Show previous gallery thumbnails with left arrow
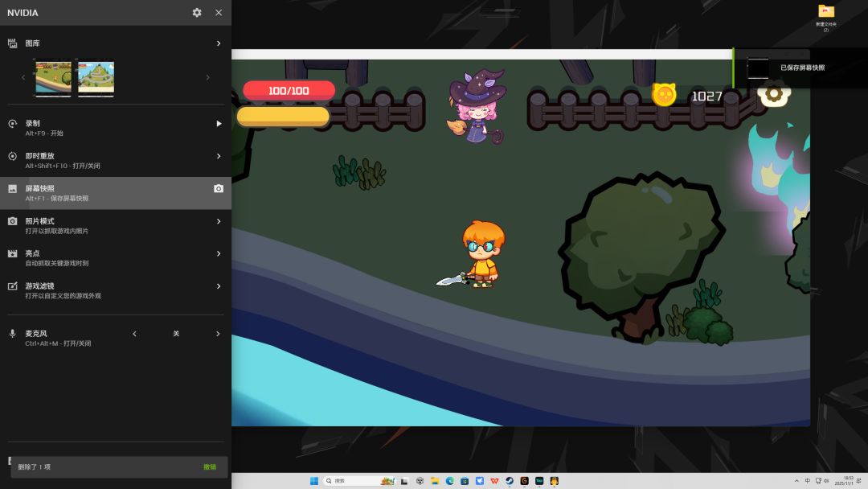Viewport: 868px width, 489px height. pos(23,77)
